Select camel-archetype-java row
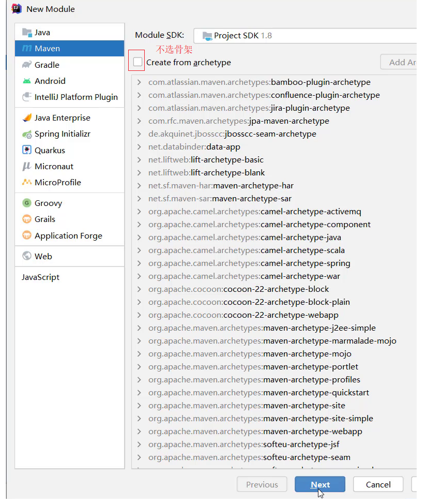 (x=274, y=237)
